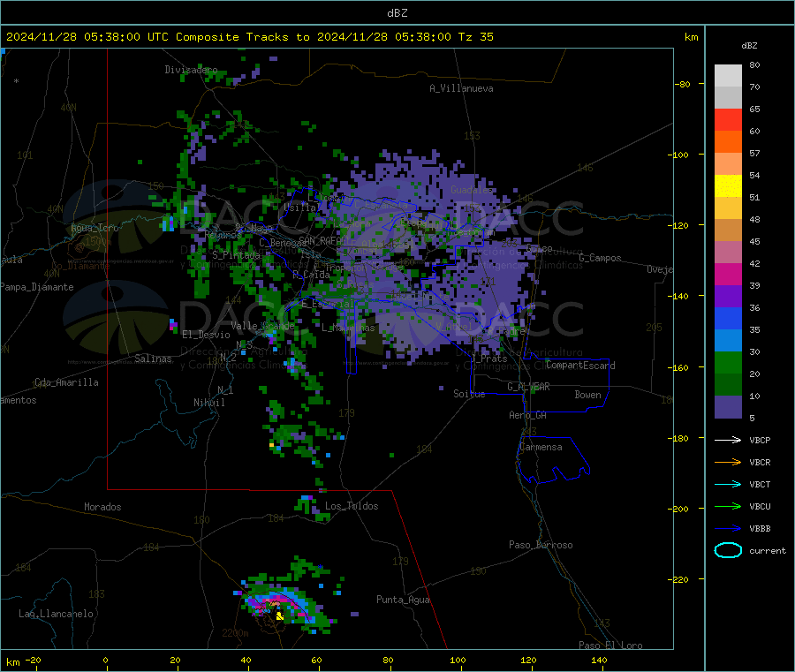Click the Soitue map label
This screenshot has width=795, height=672.
point(469,394)
